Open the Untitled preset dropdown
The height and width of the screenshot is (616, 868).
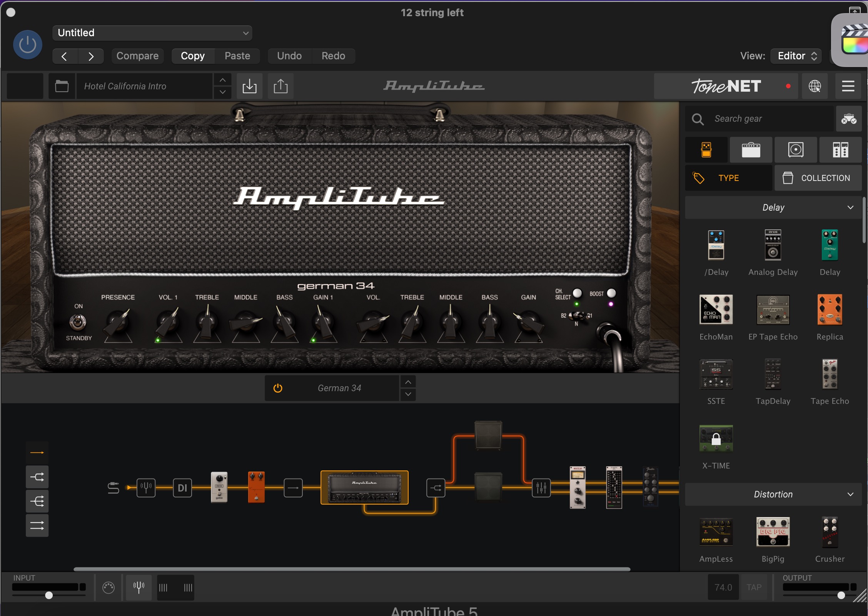[x=152, y=33]
